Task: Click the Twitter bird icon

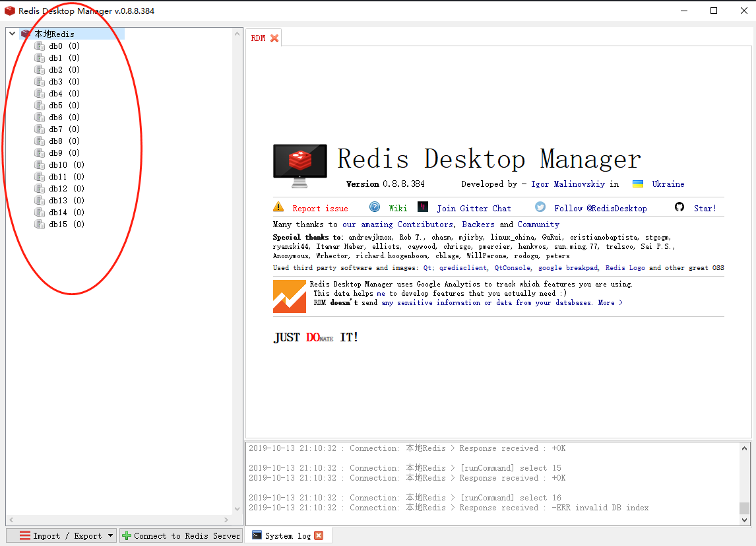Action: pos(540,207)
